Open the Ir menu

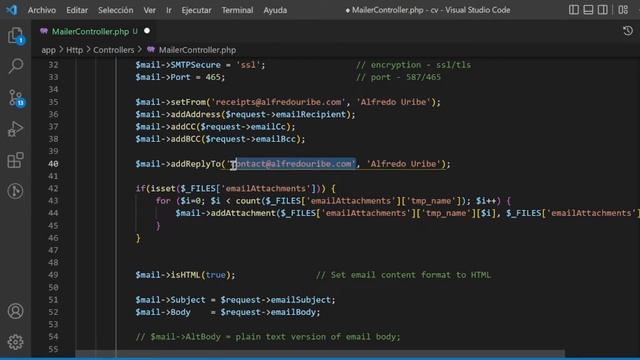[x=169, y=10]
